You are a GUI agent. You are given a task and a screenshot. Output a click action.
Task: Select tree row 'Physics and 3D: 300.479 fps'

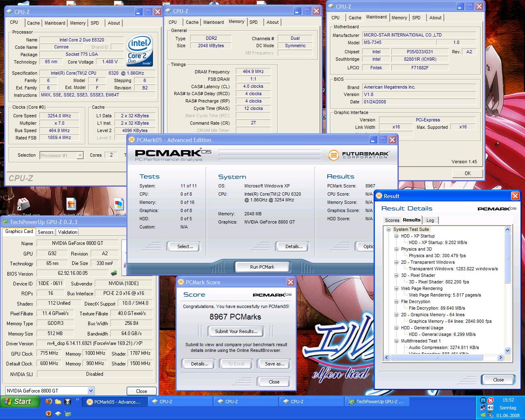[x=437, y=256]
